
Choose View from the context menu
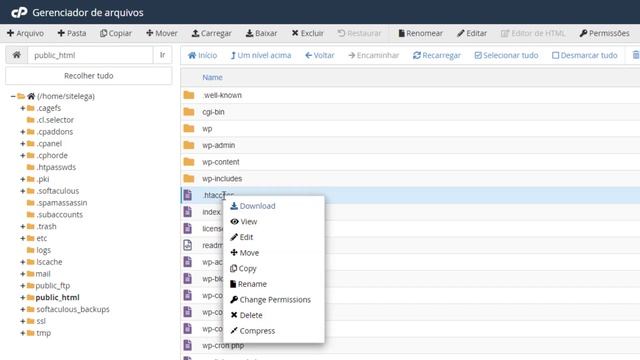(x=244, y=222)
